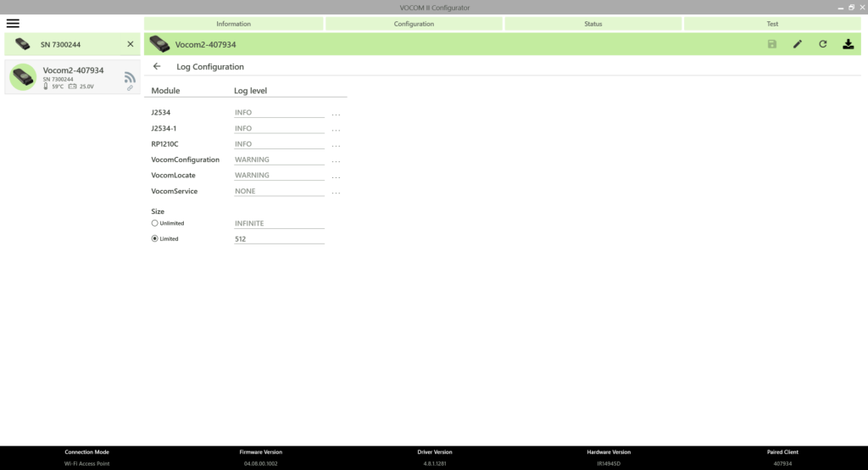Screen dimensions: 868x470
Task: Click the battery voltage icon showing 25.0V
Action: pyautogui.click(x=73, y=87)
